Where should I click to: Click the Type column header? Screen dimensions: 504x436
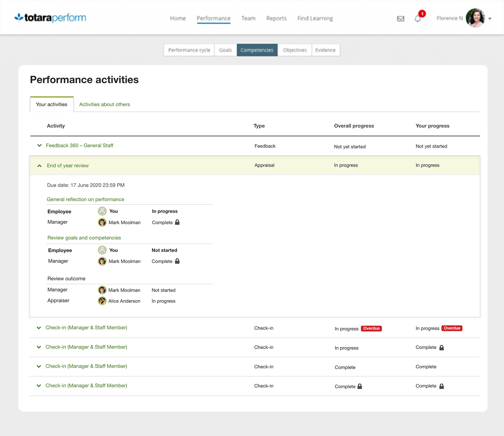click(259, 126)
